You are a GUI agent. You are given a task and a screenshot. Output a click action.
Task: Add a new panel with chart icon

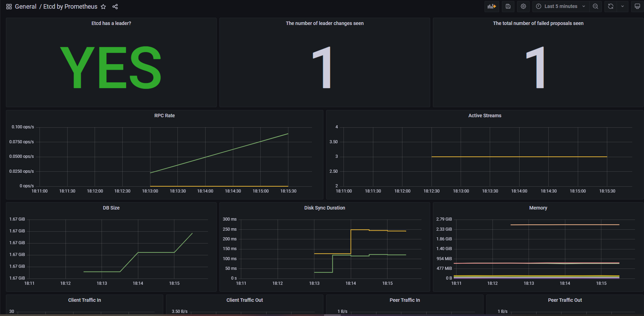coord(491,6)
